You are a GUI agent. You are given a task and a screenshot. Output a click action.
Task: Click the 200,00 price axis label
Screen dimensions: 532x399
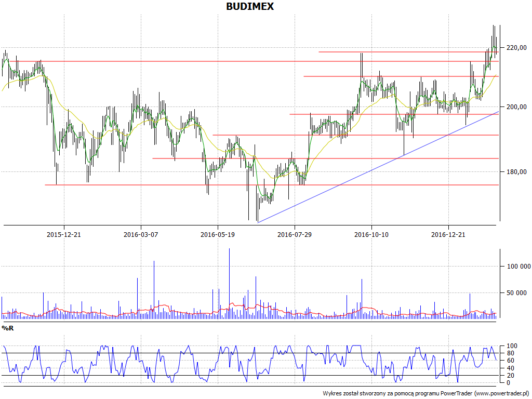516,107
